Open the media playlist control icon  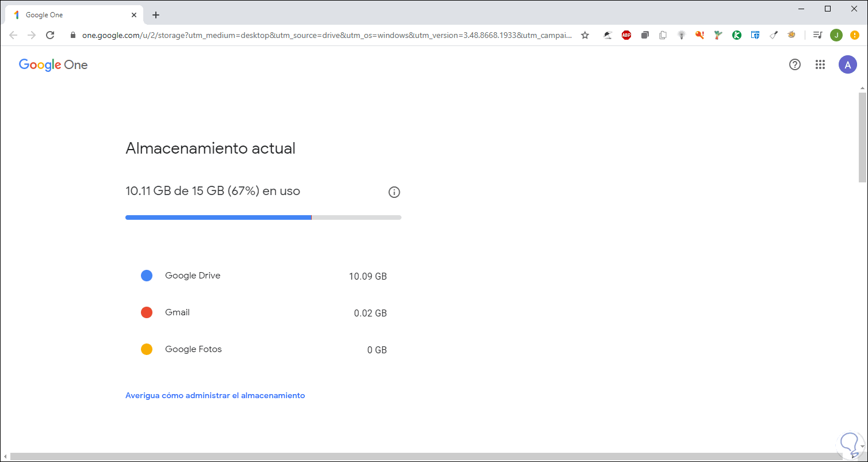tap(817, 35)
